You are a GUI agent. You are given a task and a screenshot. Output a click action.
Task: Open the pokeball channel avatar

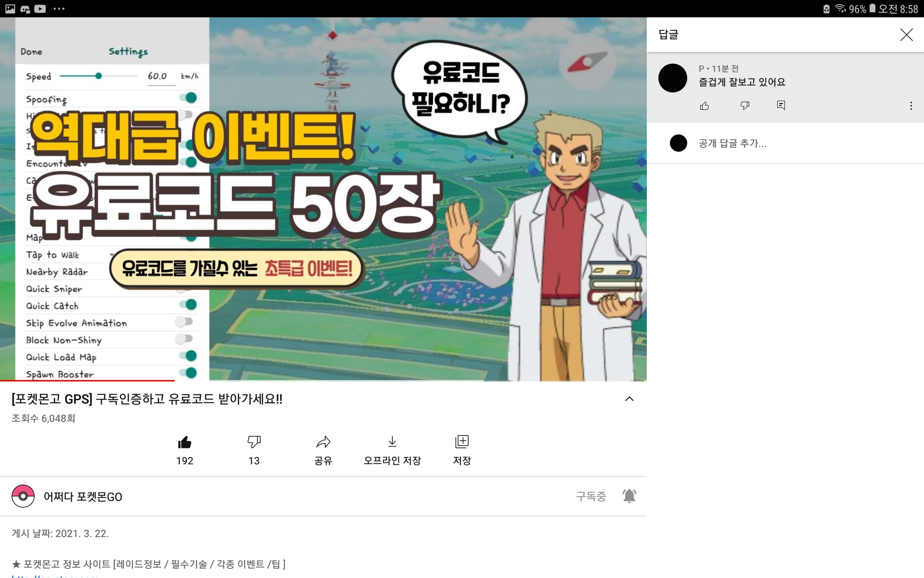click(23, 496)
